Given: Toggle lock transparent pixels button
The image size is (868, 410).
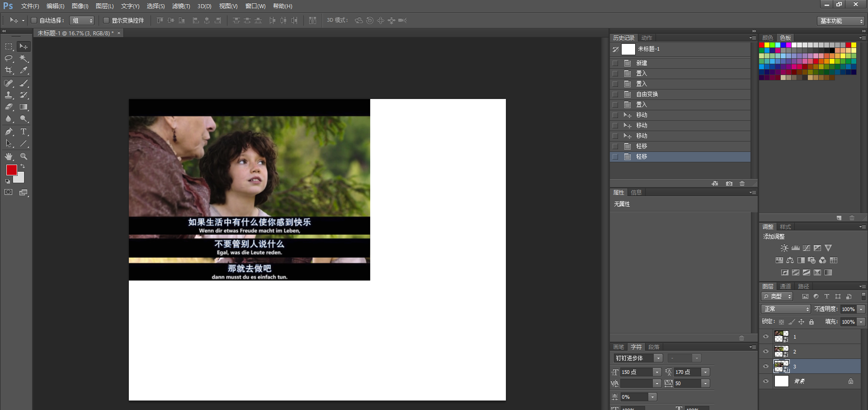Looking at the screenshot, I should pos(781,322).
